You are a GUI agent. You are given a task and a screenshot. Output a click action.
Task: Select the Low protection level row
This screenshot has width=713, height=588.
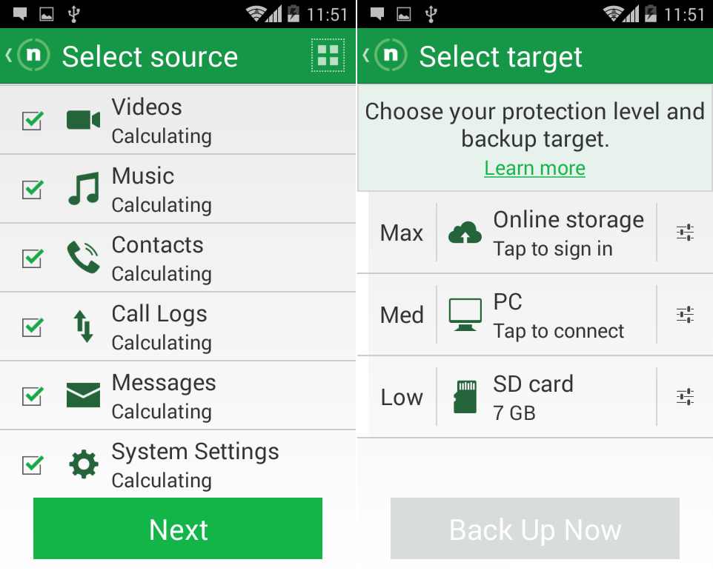coord(535,397)
